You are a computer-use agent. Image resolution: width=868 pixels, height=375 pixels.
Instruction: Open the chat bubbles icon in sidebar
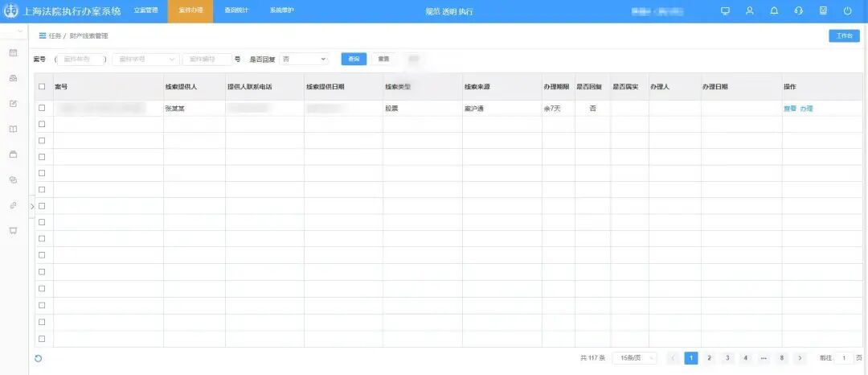click(14, 180)
